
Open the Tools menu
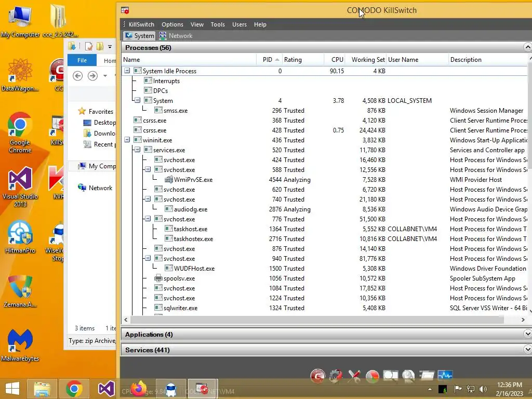click(x=218, y=24)
